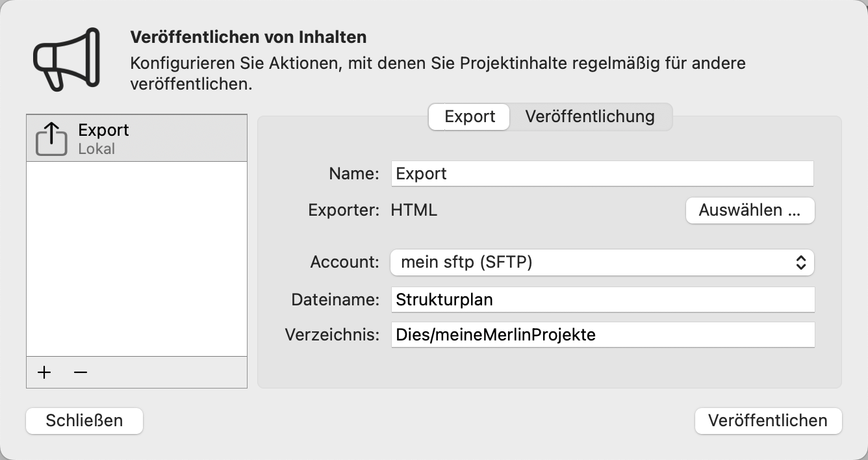Click the Name field containing Export
Screen dimensions: 868x460
(601, 173)
